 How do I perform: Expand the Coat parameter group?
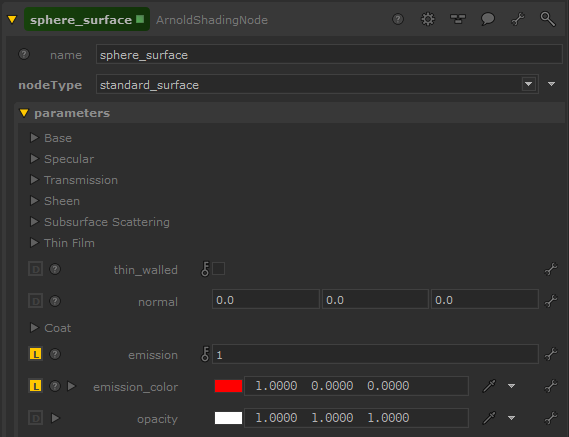pos(34,328)
